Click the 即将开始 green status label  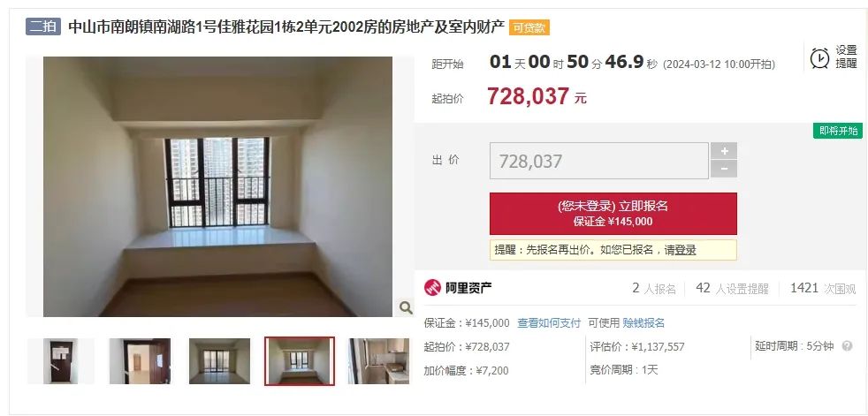click(x=838, y=131)
